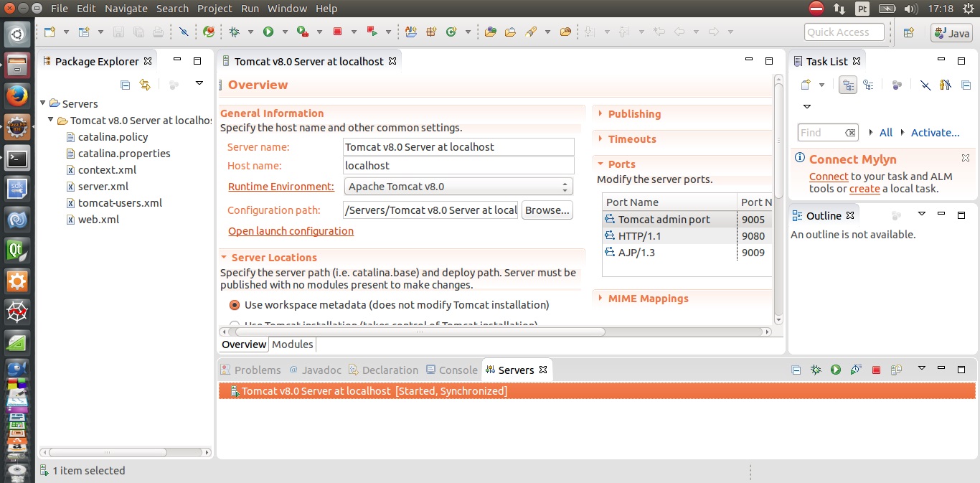Open the Navigate menu
The width and height of the screenshot is (980, 483).
(126, 8)
